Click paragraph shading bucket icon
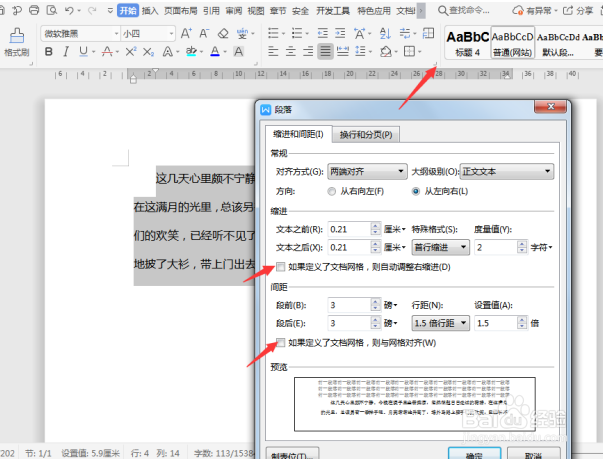 pos(386,51)
